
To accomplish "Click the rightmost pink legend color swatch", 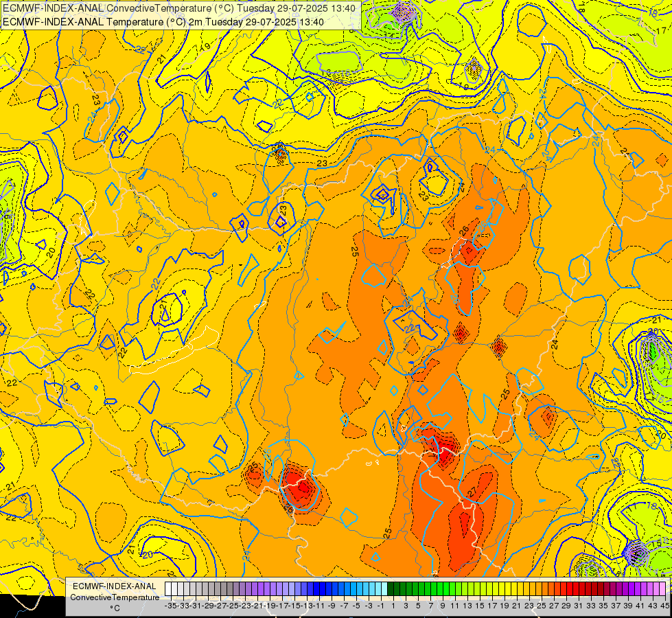I will coord(662,589).
